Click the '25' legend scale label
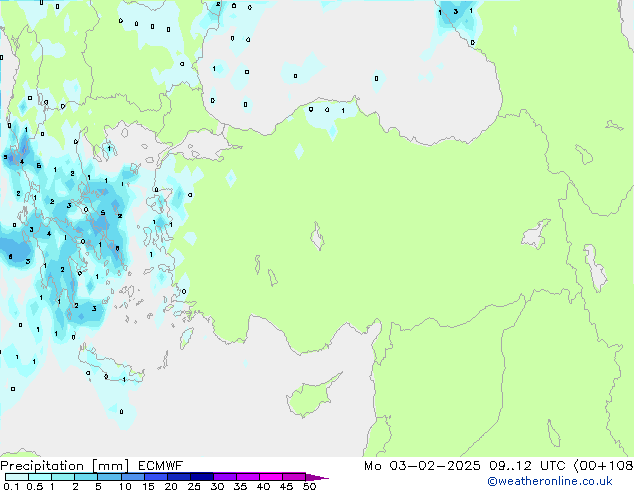This screenshot has width=634, height=490. pos(194,486)
